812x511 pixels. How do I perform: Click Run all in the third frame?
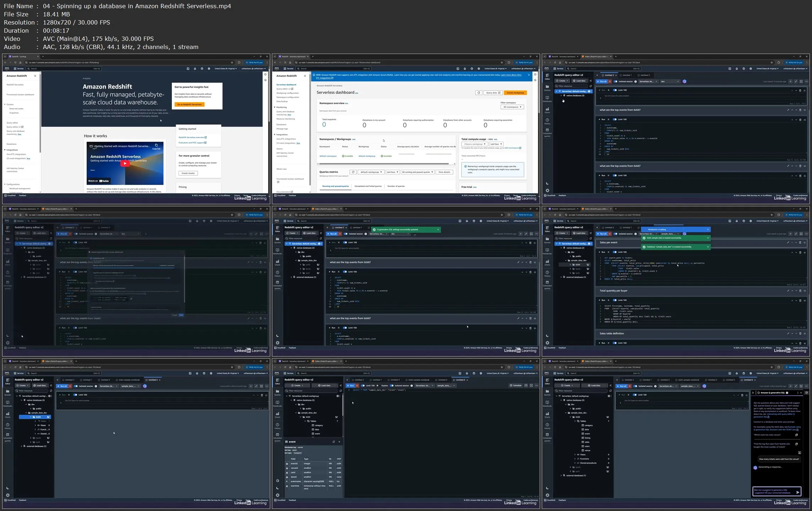pos(602,81)
